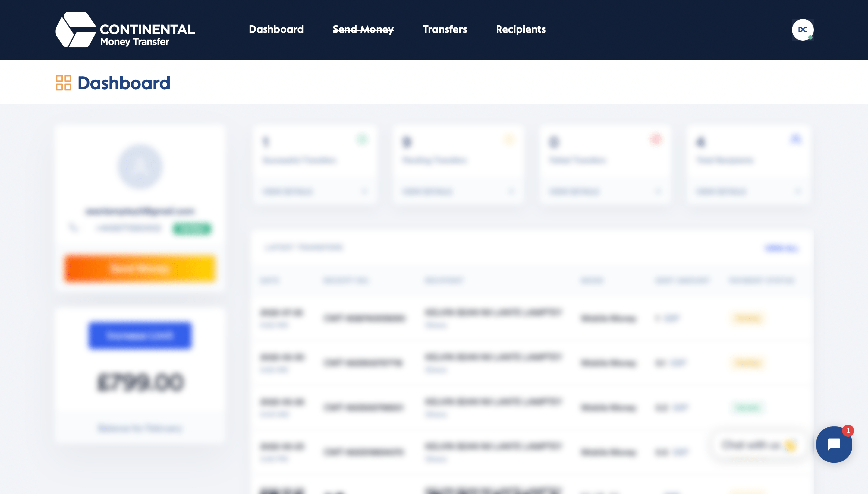The width and height of the screenshot is (868, 494).
Task: Open the DC user avatar menu
Action: [803, 30]
